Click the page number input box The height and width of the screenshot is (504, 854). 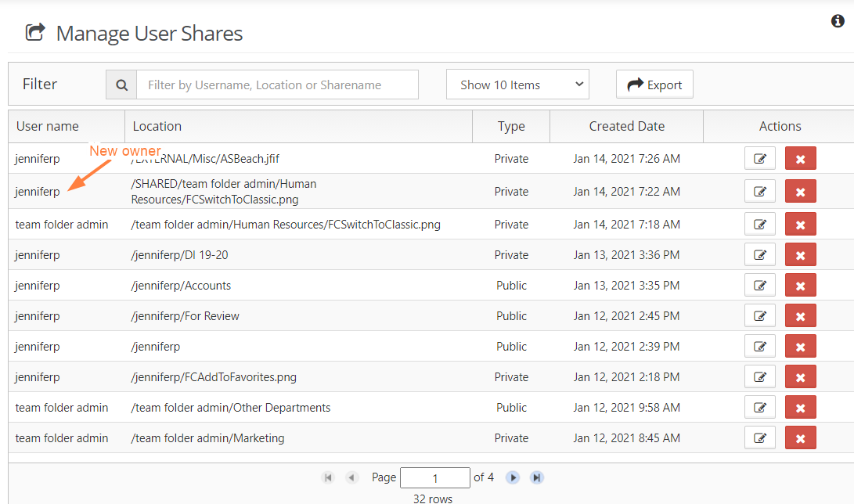tap(434, 477)
